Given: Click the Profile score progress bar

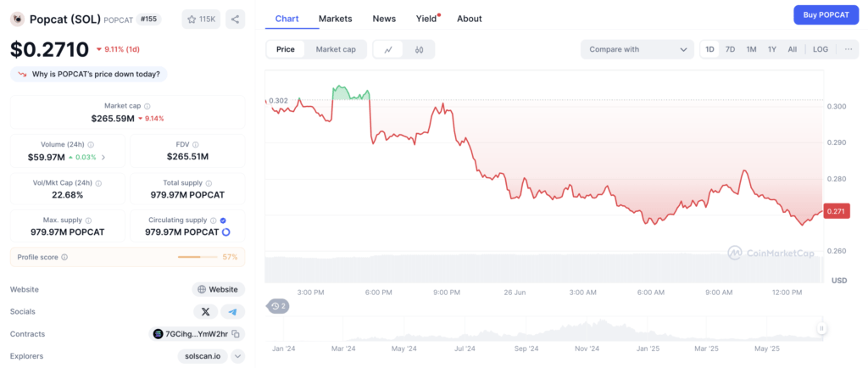Looking at the screenshot, I should click(198, 257).
